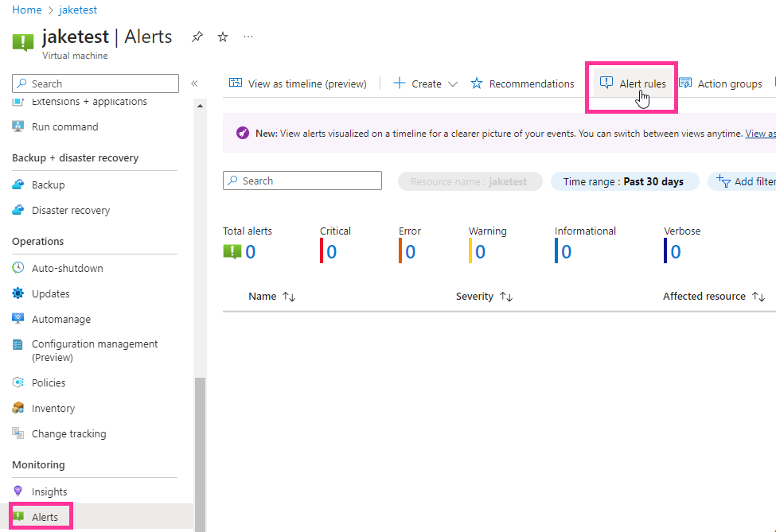776x532 pixels.
Task: Click the Action groups icon
Action: click(x=685, y=83)
